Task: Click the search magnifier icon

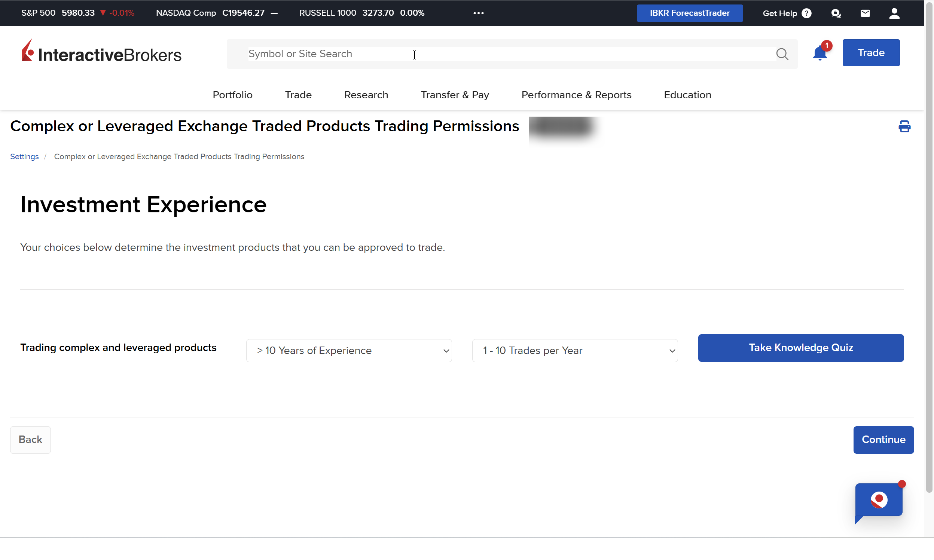Action: tap(782, 54)
